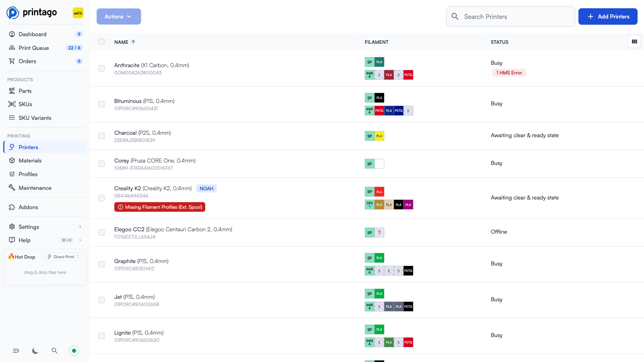Screen dimensions: 644x362
Task: Click Creality K2's magenta PLA CFS slot
Action: click(408, 205)
